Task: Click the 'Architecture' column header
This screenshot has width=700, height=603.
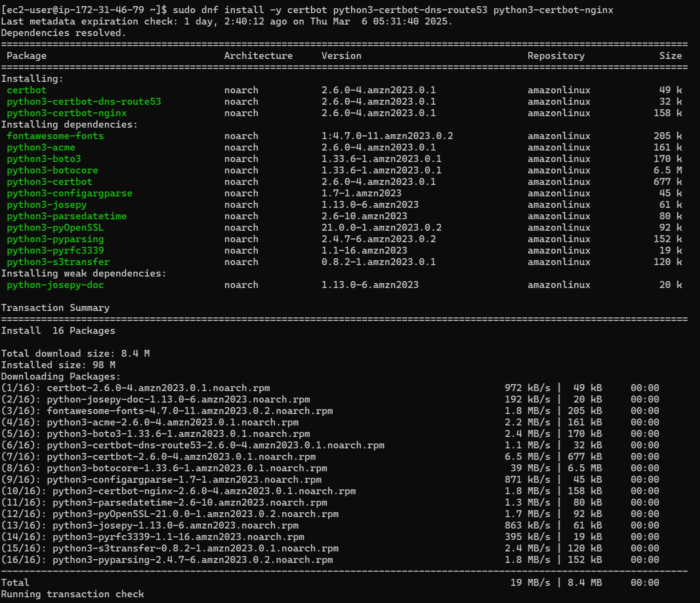Action: click(x=258, y=56)
